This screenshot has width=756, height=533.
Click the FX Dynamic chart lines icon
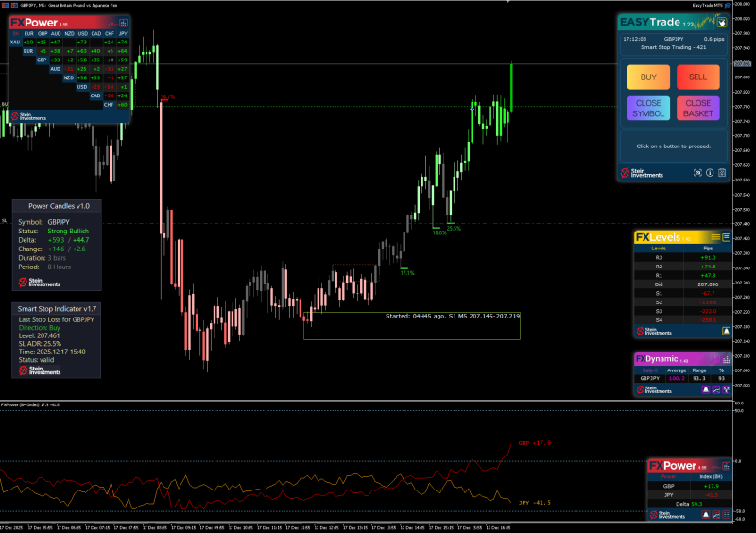pyautogui.click(x=716, y=389)
